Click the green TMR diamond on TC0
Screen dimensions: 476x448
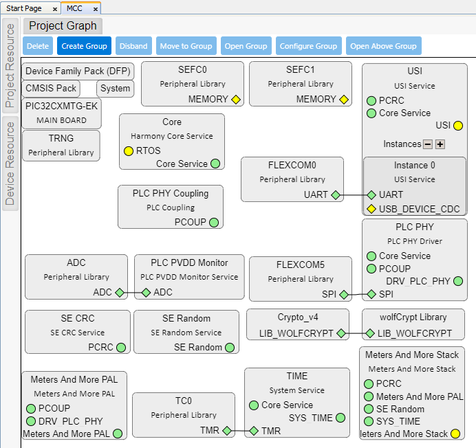coord(226,432)
